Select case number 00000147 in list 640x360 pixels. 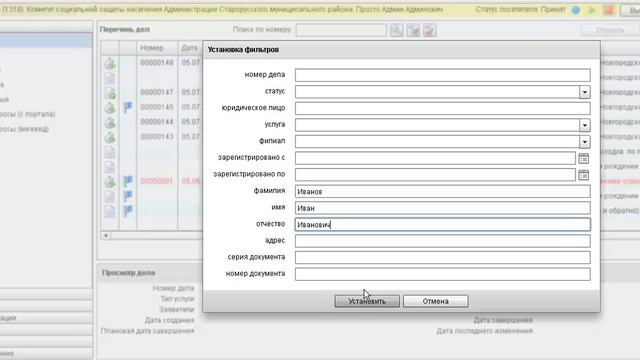[x=157, y=92]
